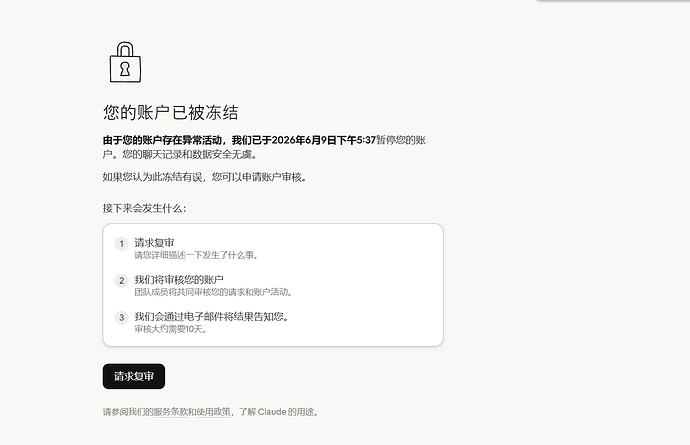Click the padlock icon above the heading
Image resolution: width=690 pixels, height=445 pixels.
125,62
